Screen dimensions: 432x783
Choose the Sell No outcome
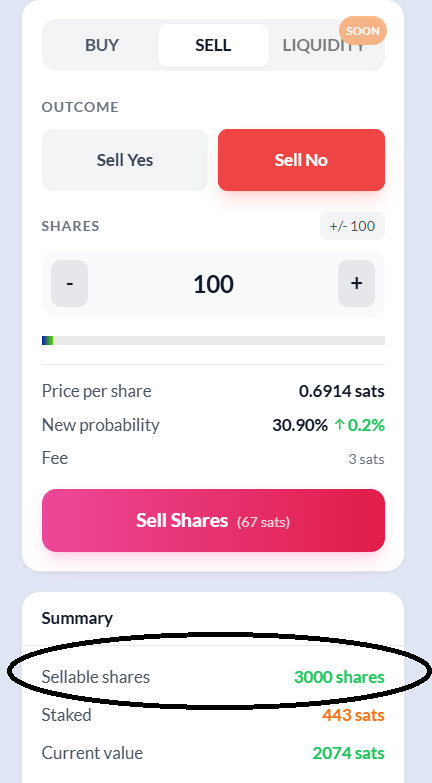(301, 160)
